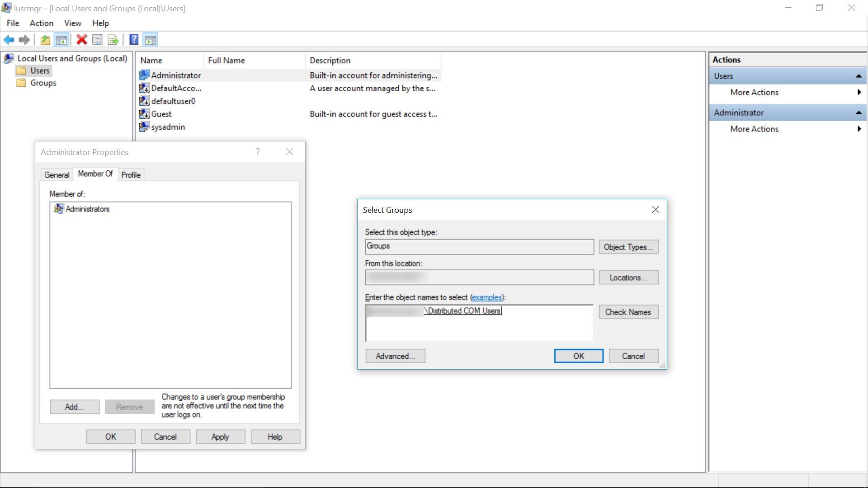Open the examples hyperlink in Select Groups
868x488 pixels.
(x=487, y=297)
